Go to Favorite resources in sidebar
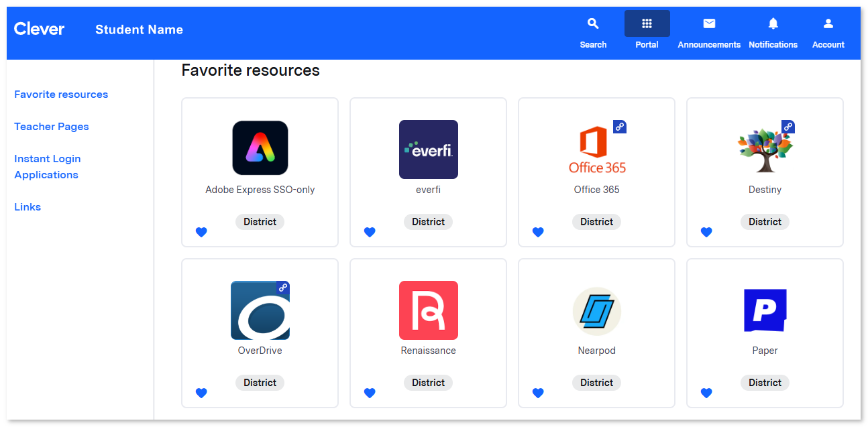The image size is (868, 427). coord(61,95)
